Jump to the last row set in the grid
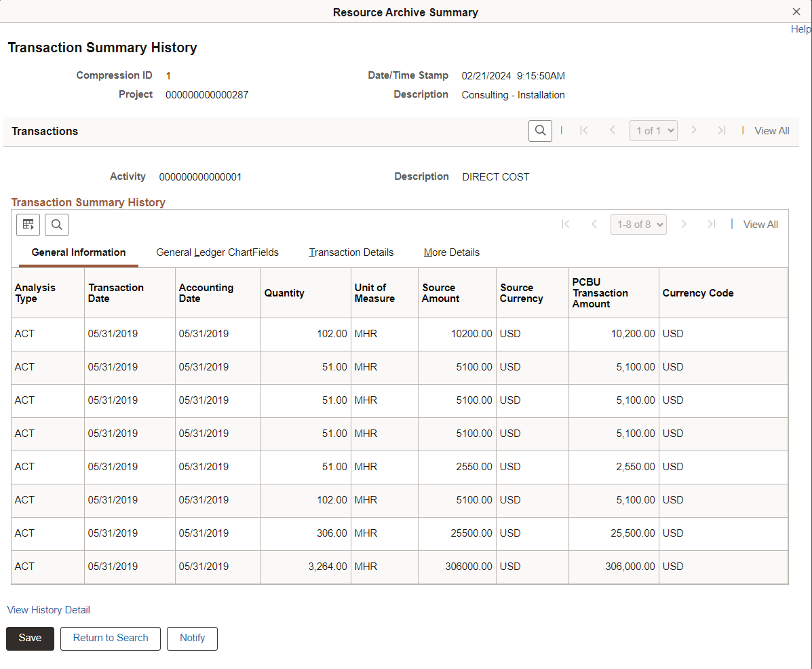Image resolution: width=812 pixels, height=669 pixels. pos(712,224)
